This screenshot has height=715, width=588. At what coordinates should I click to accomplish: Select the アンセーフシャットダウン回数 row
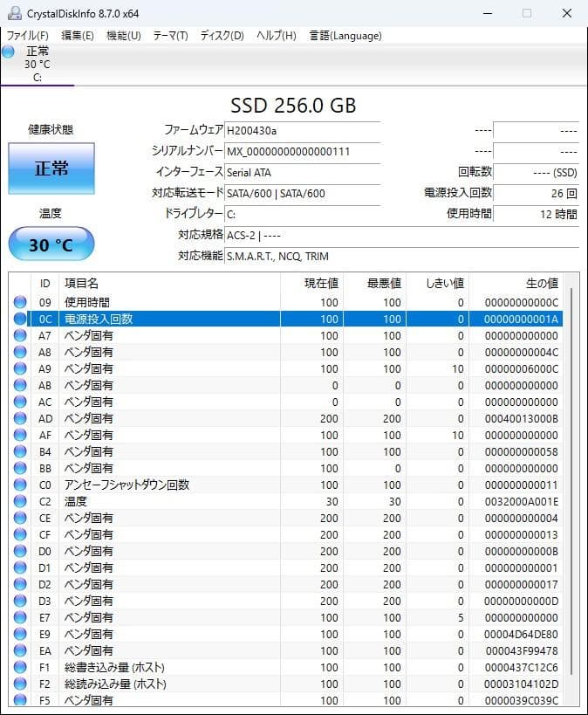pos(286,485)
